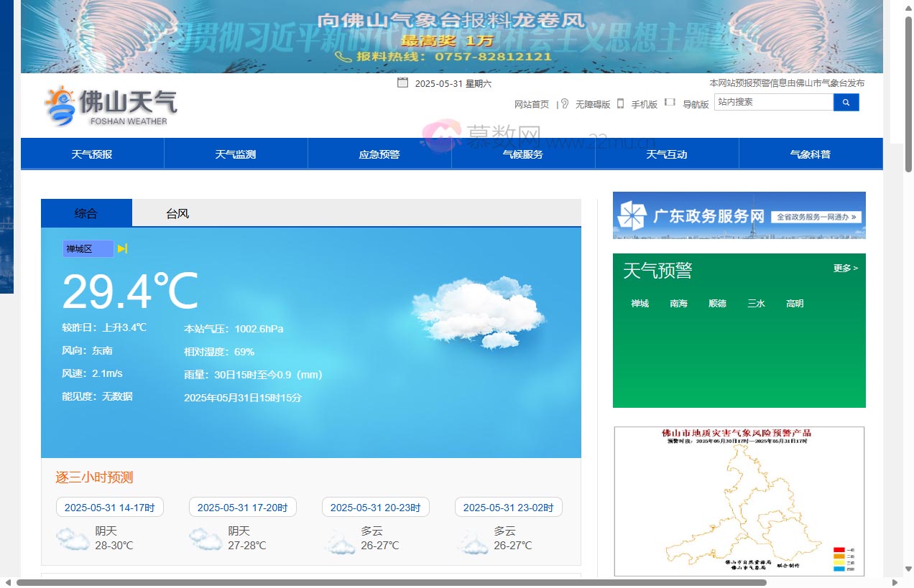This screenshot has height=588, width=914.
Task: Open the geological disaster risk map thumbnail
Action: [x=739, y=501]
